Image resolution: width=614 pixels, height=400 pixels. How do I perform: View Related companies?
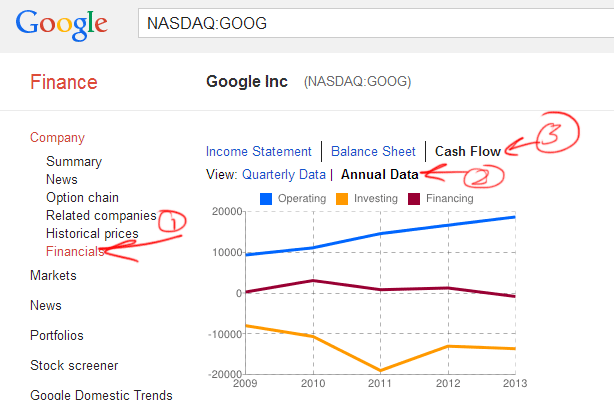(x=101, y=215)
